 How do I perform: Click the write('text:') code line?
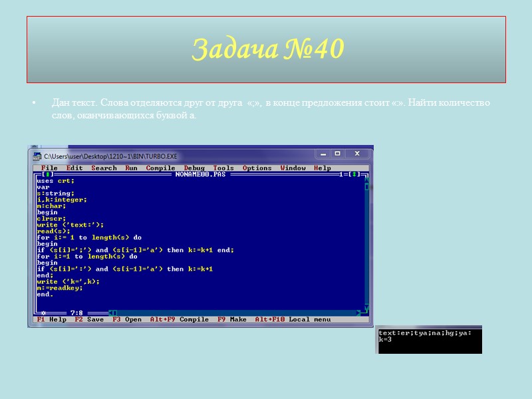coord(70,225)
